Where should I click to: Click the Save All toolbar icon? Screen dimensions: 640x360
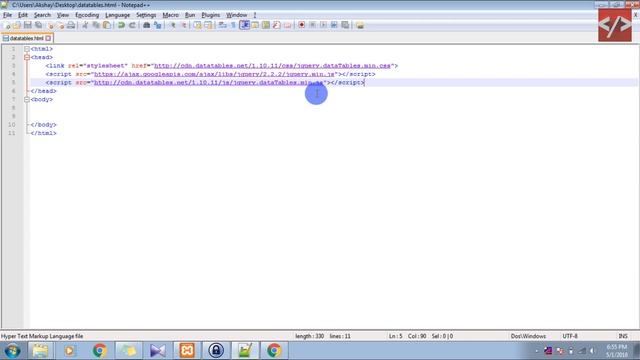click(x=38, y=25)
